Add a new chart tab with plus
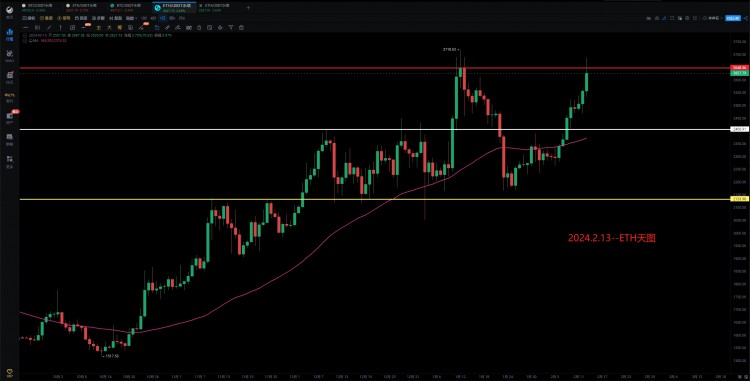 tap(248, 8)
